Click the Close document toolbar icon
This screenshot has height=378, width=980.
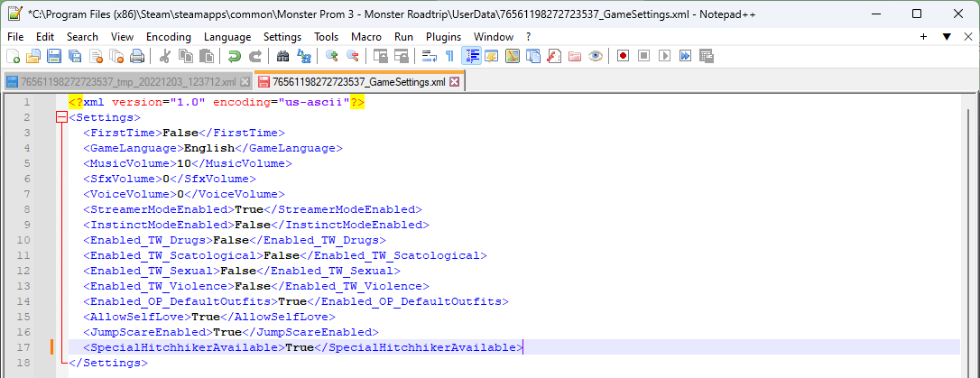coord(96,57)
